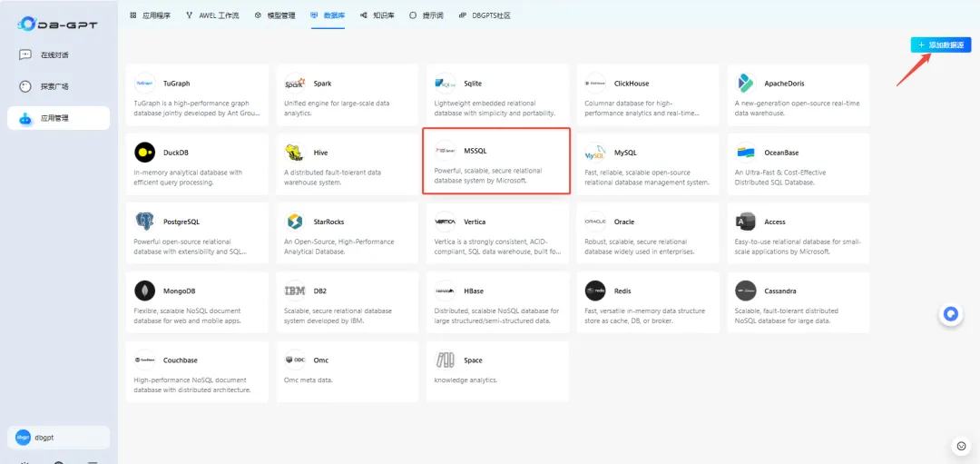Click the Hive bee icon
The height and width of the screenshot is (464, 980).
click(x=294, y=152)
